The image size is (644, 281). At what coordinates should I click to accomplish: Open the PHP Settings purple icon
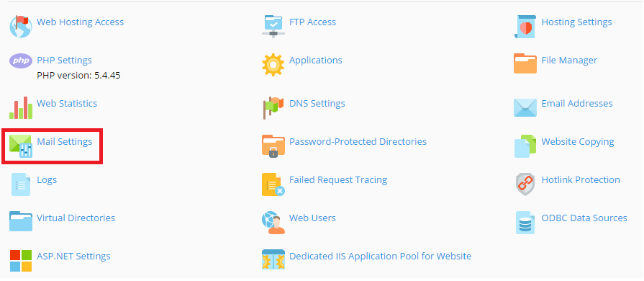pos(21,61)
